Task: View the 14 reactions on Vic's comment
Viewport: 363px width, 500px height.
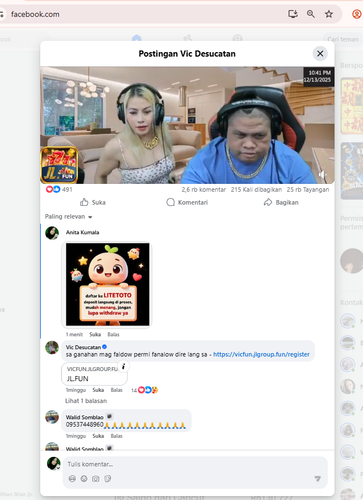Action: [144, 390]
